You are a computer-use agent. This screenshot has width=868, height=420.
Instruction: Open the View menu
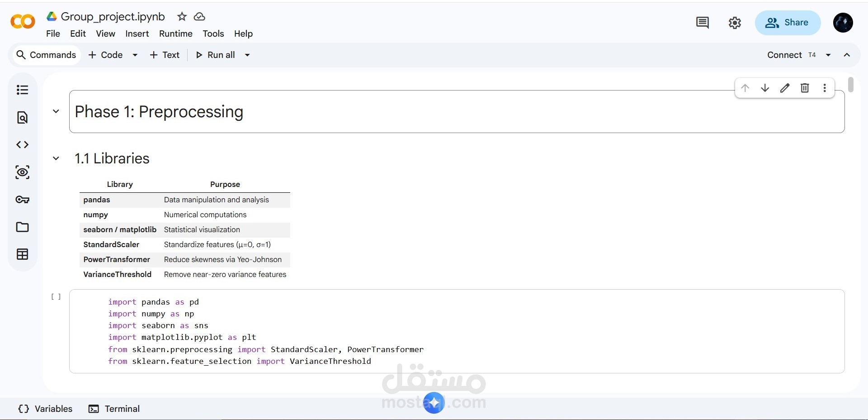click(x=105, y=33)
